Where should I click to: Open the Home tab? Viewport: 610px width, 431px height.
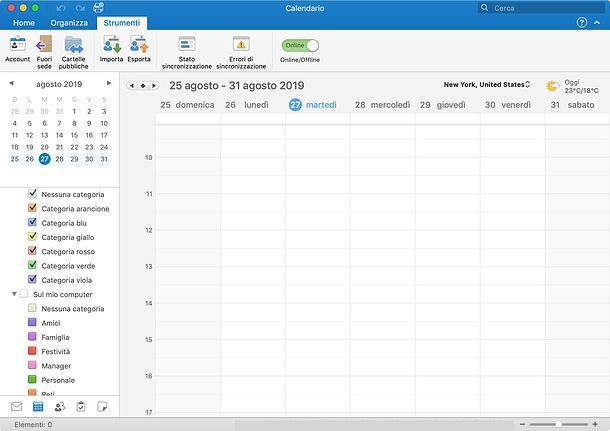pos(24,23)
